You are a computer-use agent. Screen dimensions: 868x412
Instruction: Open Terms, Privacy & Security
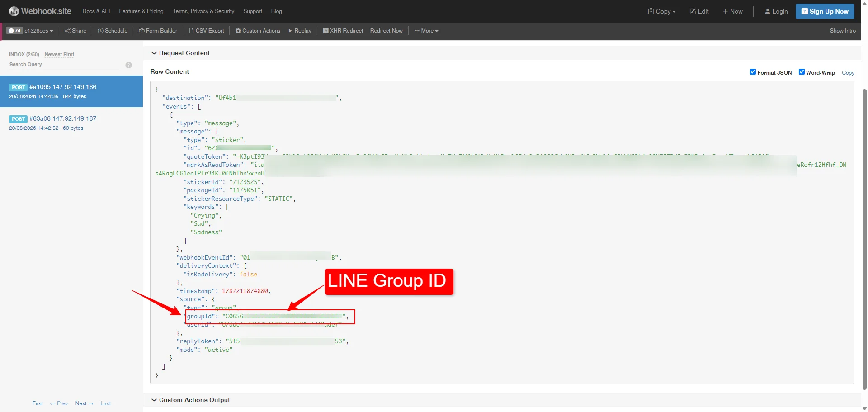click(x=203, y=11)
